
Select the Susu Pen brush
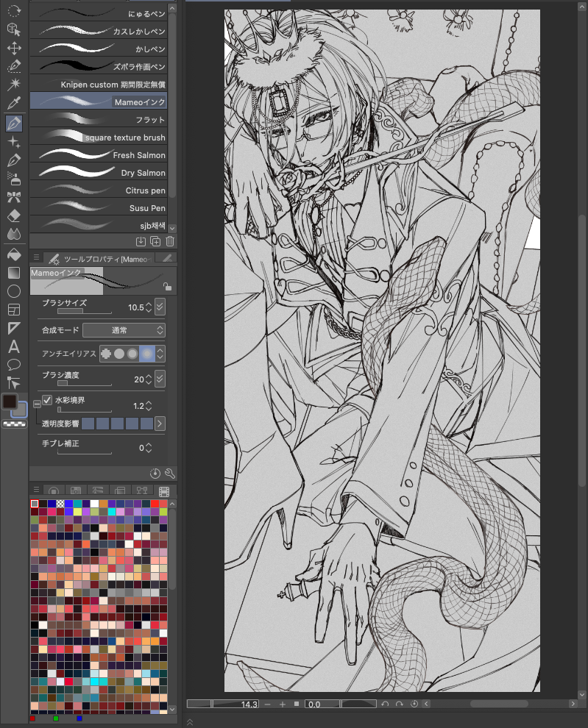point(99,207)
